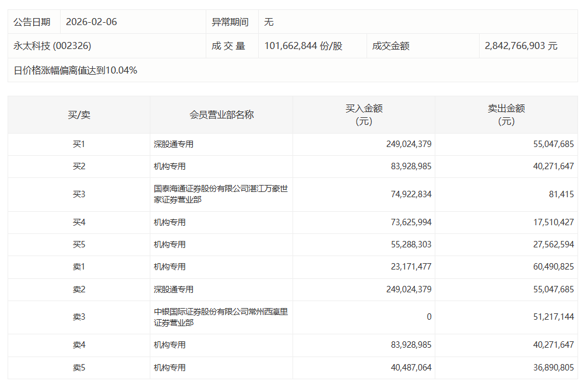Click the 买/卖 column header
The width and height of the screenshot is (588, 388).
79,115
